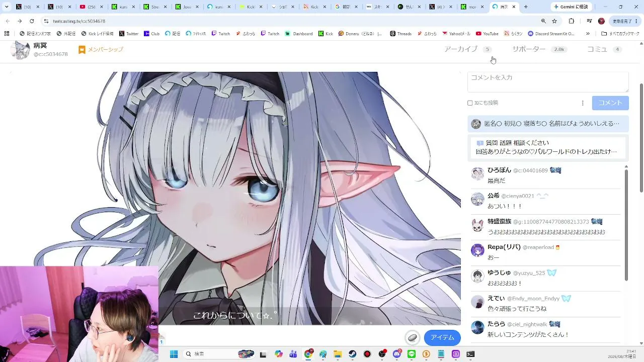Open the pinned 匿名○ 初見○ comment
This screenshot has height=362, width=644.
click(547, 124)
